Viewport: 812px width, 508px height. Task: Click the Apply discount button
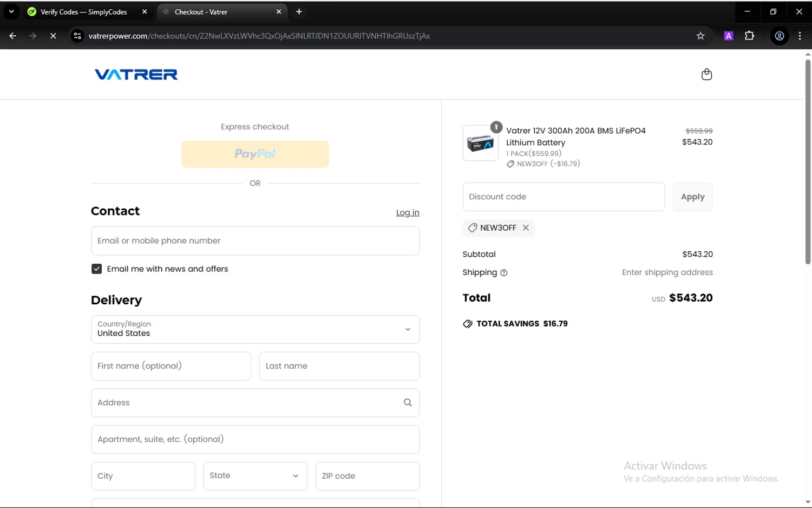(x=693, y=197)
